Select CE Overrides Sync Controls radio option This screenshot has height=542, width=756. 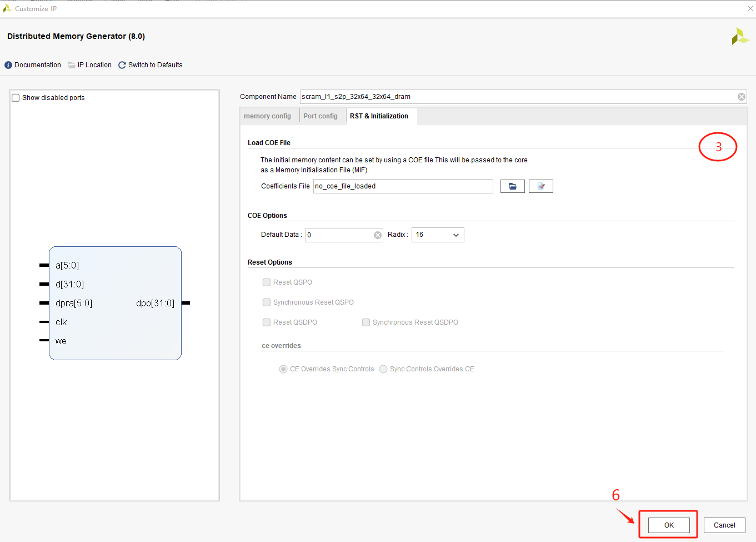tap(283, 369)
